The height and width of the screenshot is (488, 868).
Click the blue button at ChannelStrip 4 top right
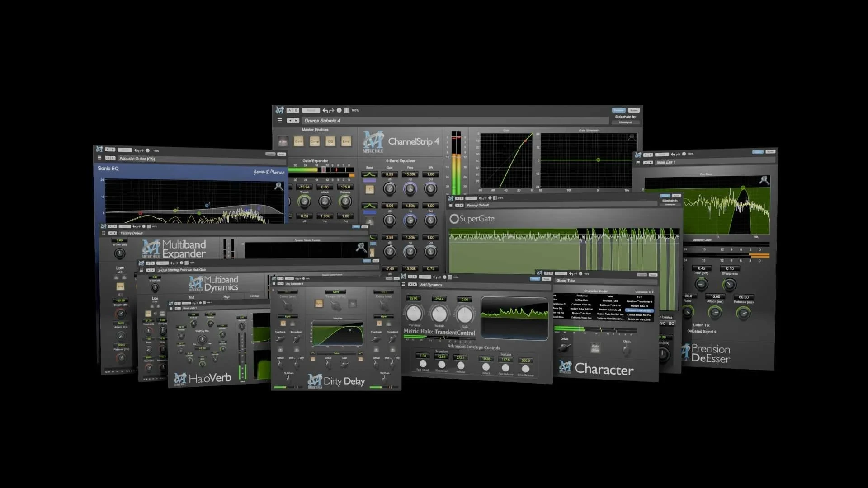click(618, 110)
